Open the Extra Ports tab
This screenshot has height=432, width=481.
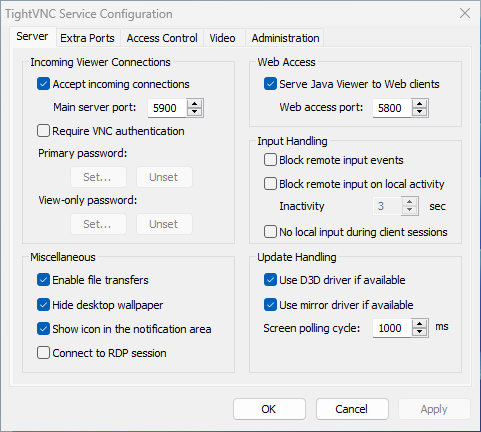(x=87, y=38)
